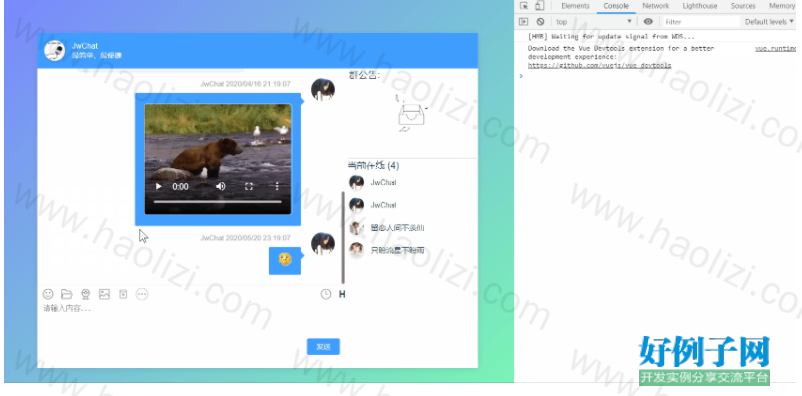
Task: Switch to the Lighthouse tab
Action: (x=700, y=6)
